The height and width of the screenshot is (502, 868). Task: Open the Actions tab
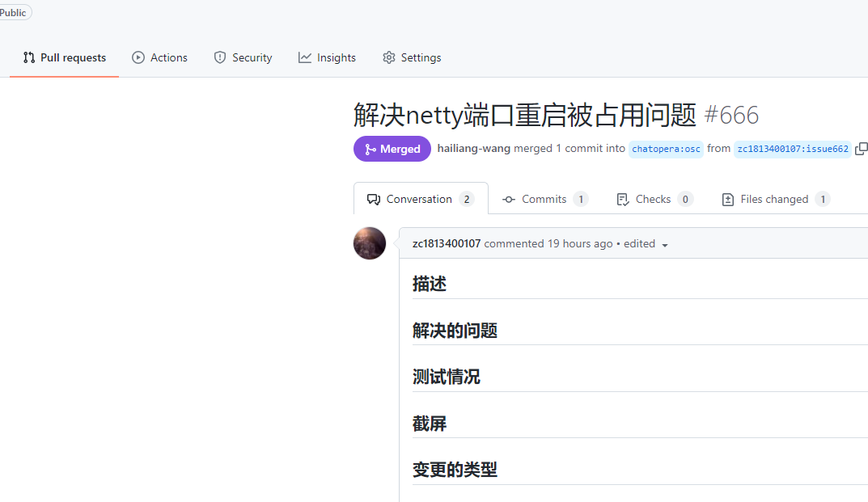(x=159, y=57)
